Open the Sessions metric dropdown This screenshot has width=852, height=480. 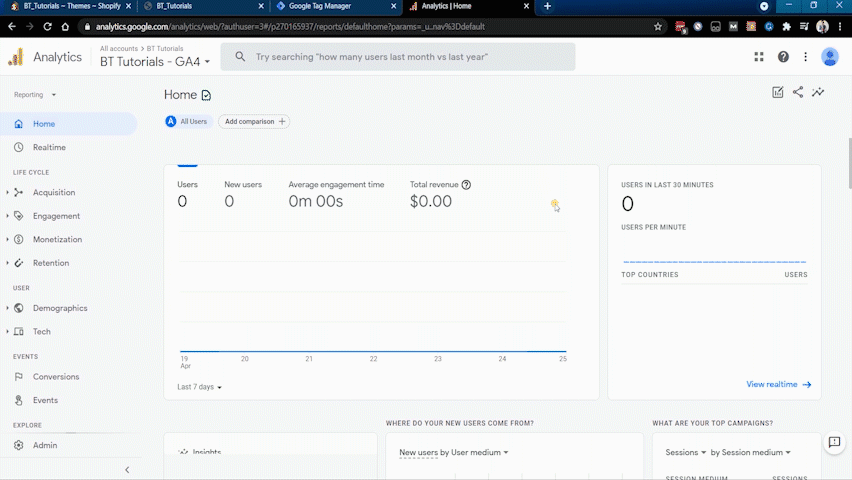click(x=685, y=452)
